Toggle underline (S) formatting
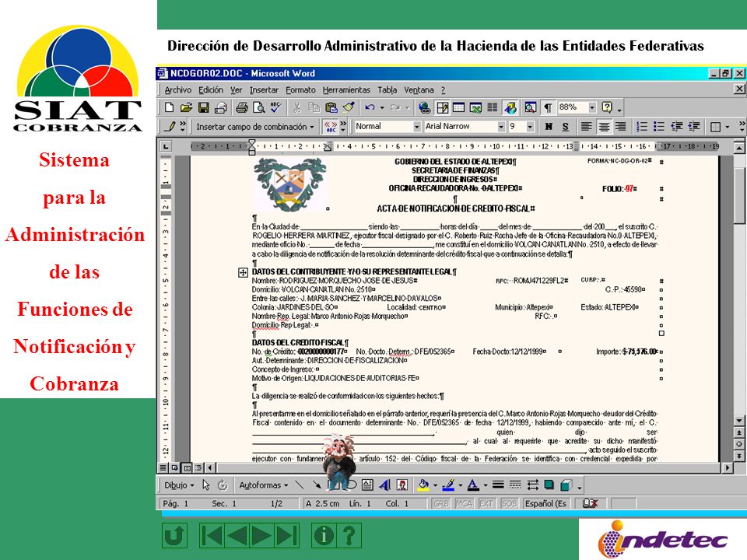The width and height of the screenshot is (747, 560). click(x=565, y=127)
